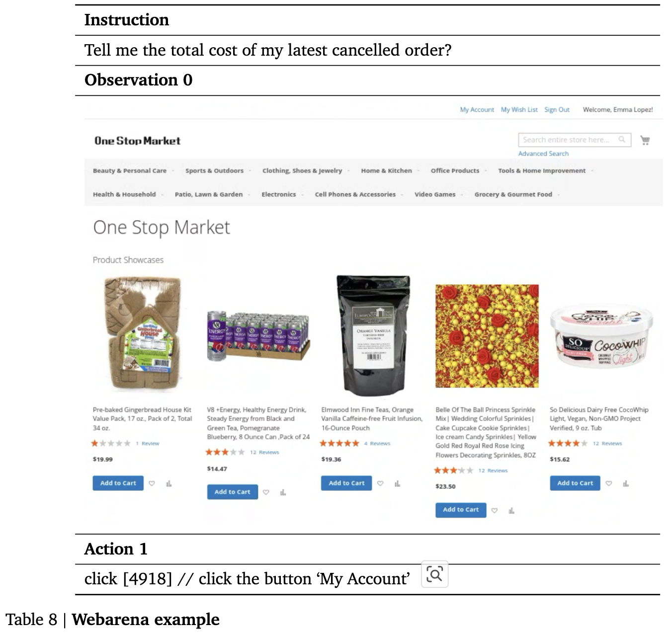The width and height of the screenshot is (672, 635).
Task: Click the zoom image icon beside Action 1
Action: pyautogui.click(x=435, y=574)
